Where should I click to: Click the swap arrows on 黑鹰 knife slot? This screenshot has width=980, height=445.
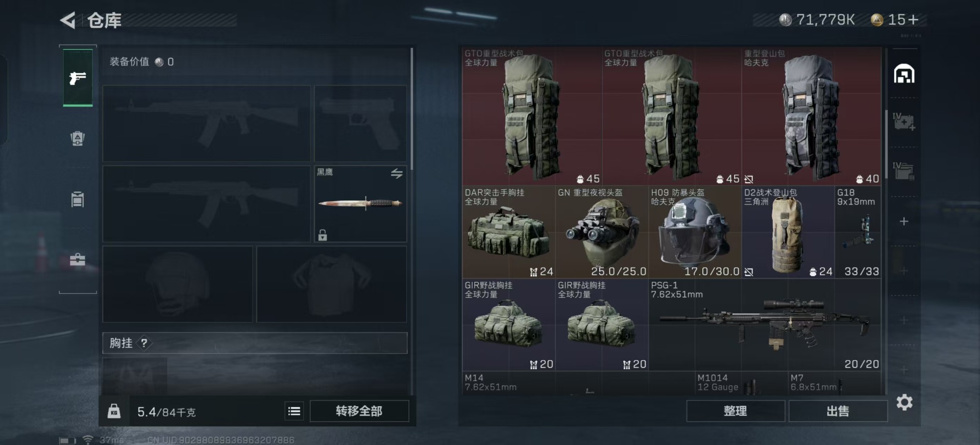pos(397,174)
